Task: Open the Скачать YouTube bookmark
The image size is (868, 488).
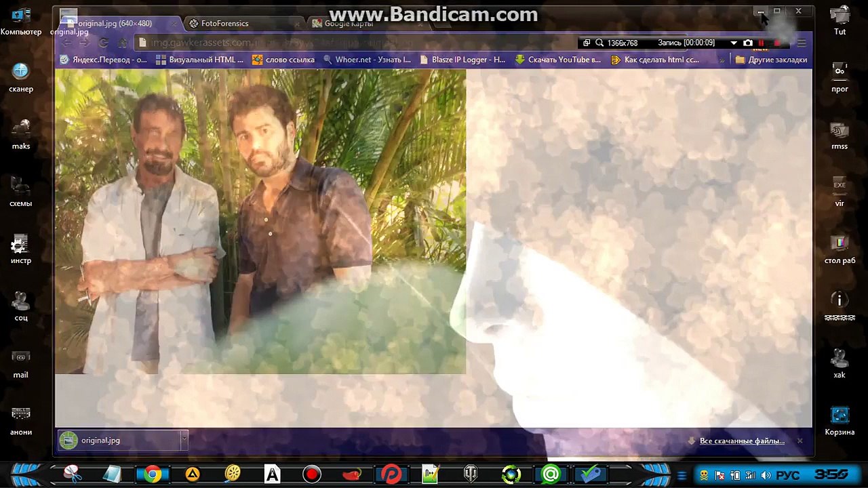Action: (559, 60)
